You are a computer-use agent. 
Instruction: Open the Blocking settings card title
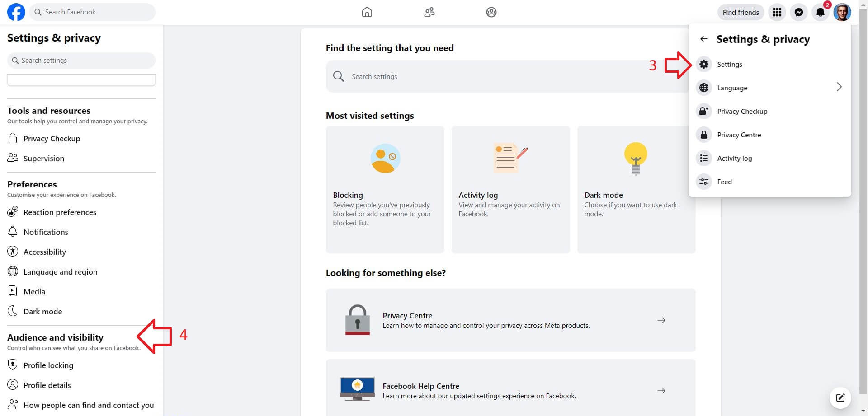pos(348,195)
